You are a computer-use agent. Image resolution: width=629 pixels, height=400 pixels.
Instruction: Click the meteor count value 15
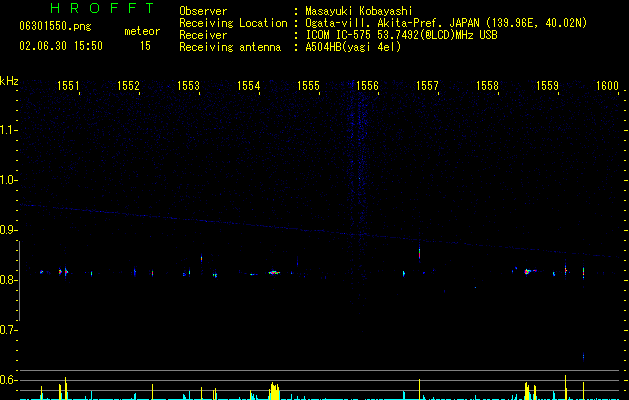tap(145, 46)
